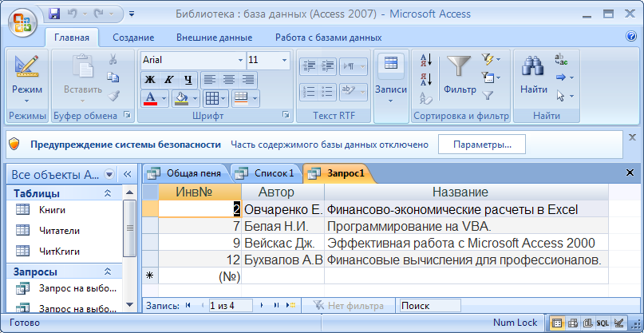
Task: Click the scissors cut icon
Action: pyautogui.click(x=113, y=60)
